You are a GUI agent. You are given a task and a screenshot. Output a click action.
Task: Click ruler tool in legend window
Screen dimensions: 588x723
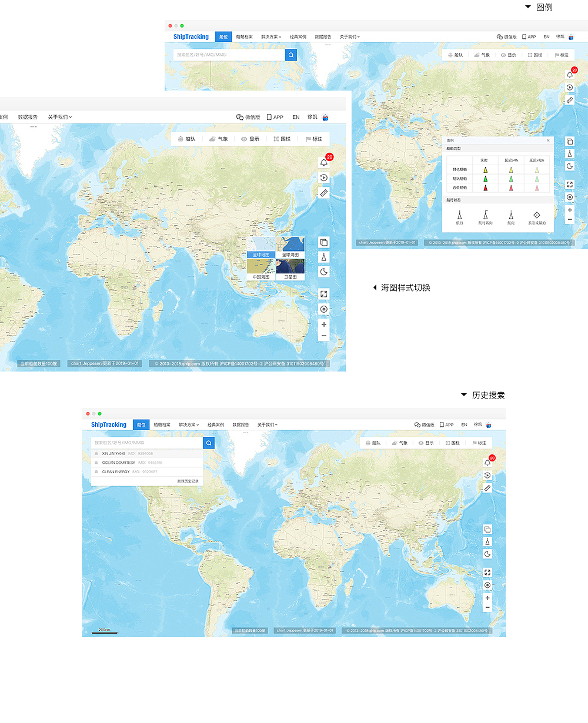pos(570,100)
